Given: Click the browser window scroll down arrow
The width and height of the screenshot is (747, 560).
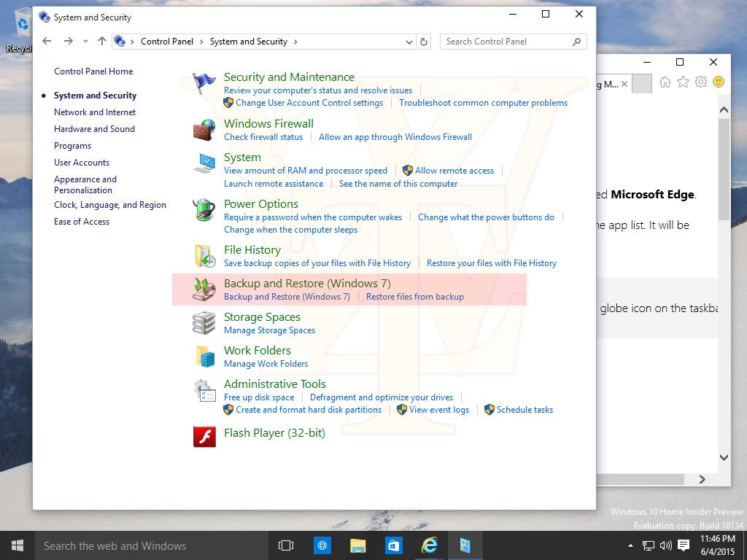Looking at the screenshot, I should click(x=724, y=457).
